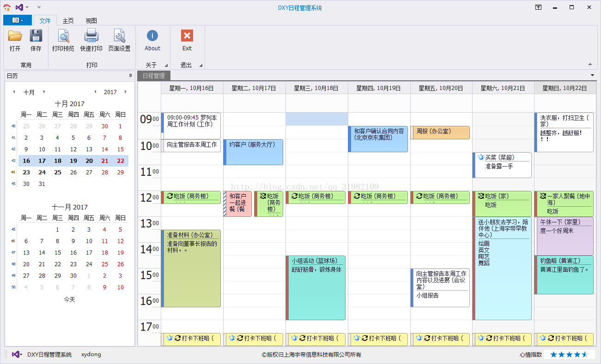Select the 星期三, 10月18日 column header
The height and width of the screenshot is (364, 601).
click(316, 88)
